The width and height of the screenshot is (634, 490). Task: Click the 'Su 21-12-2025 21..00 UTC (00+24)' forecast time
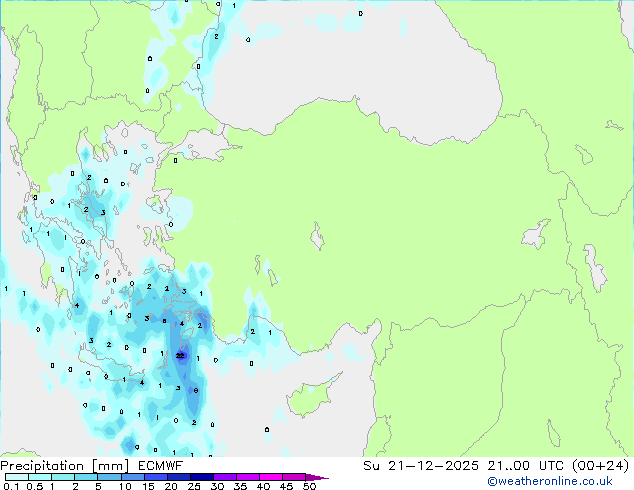(x=496, y=466)
